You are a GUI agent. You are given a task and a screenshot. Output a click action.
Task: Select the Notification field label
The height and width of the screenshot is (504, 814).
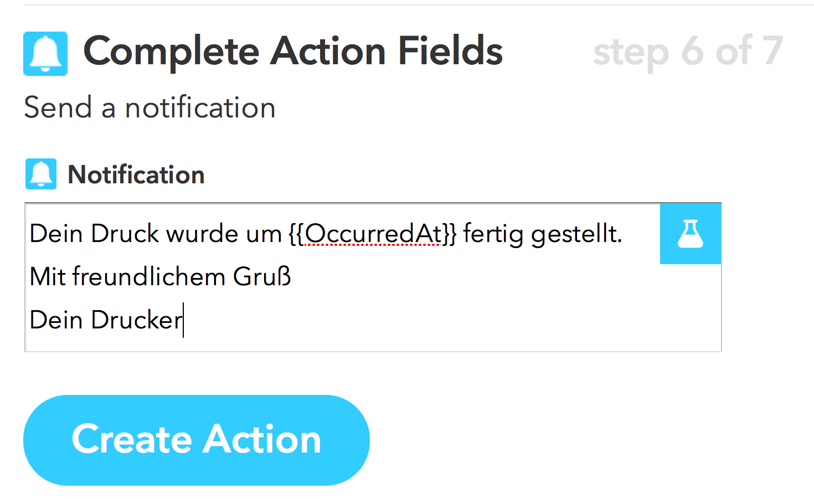click(x=135, y=174)
